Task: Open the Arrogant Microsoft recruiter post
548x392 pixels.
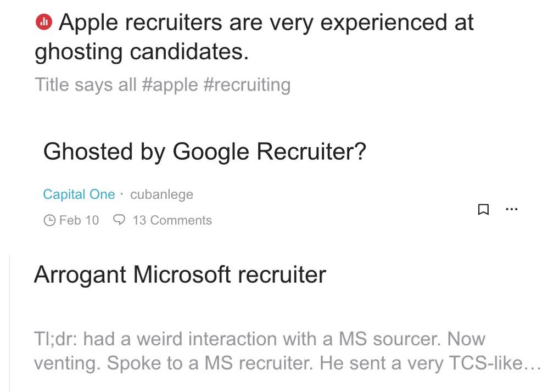Action: tap(180, 274)
